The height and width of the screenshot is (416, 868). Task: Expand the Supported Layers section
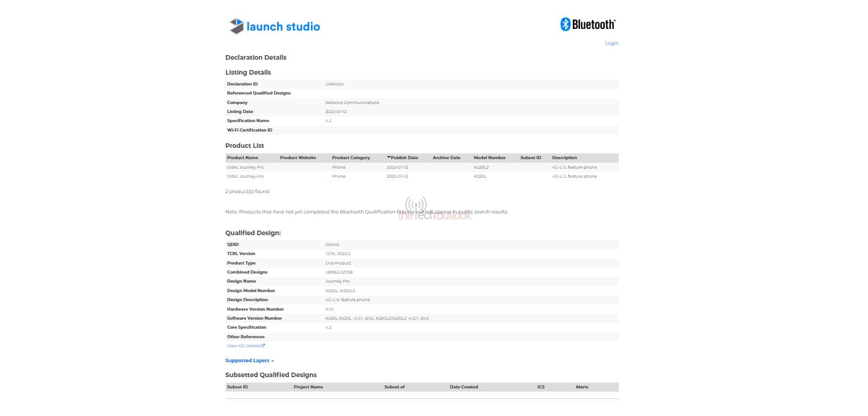(250, 360)
